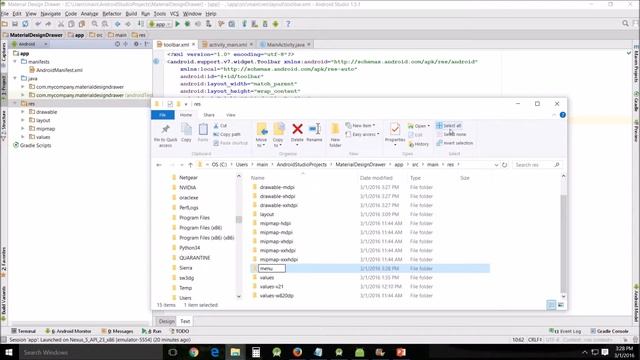640x360 pixels.
Task: Click the project panel settings gear icon
Action: click(x=136, y=44)
